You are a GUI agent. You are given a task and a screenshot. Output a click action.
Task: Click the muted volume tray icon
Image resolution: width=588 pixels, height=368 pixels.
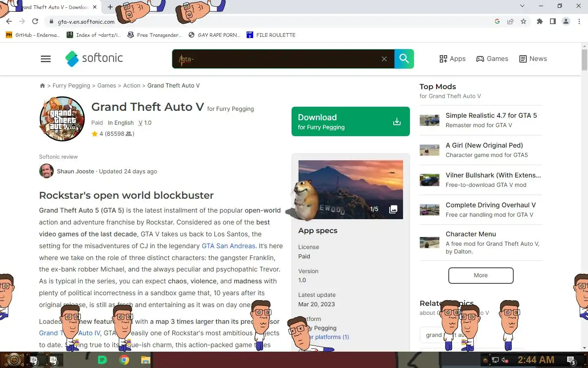click(505, 360)
